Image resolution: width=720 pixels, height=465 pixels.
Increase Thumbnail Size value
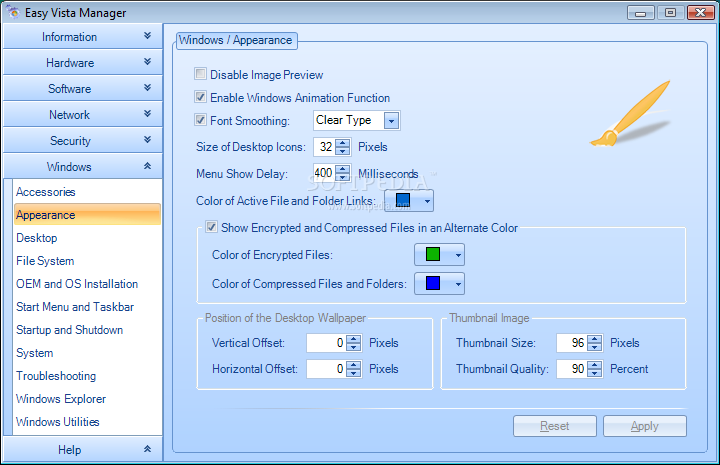[595, 339]
